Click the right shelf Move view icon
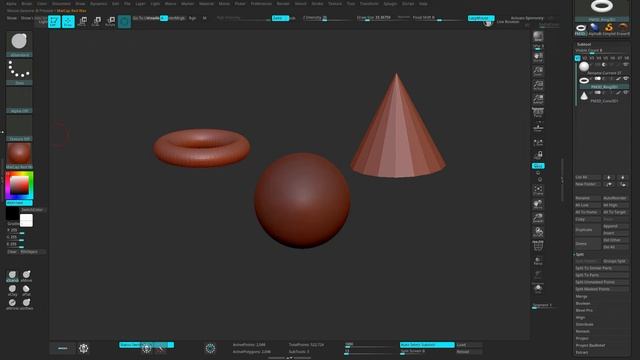 tap(538, 204)
